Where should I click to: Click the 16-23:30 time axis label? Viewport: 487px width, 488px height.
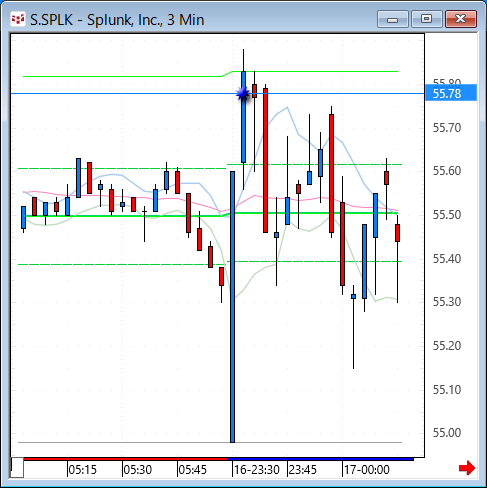point(257,470)
